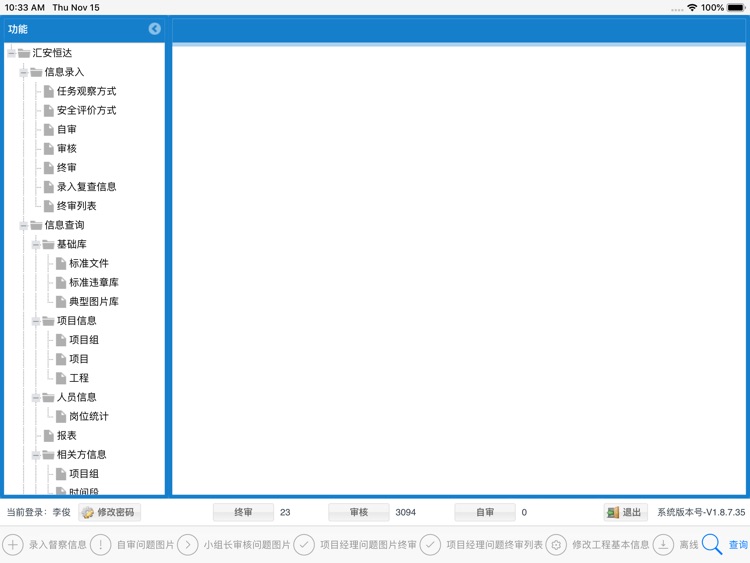
Task: Click the gear icon for 修改工程基本信息
Action: click(x=556, y=545)
